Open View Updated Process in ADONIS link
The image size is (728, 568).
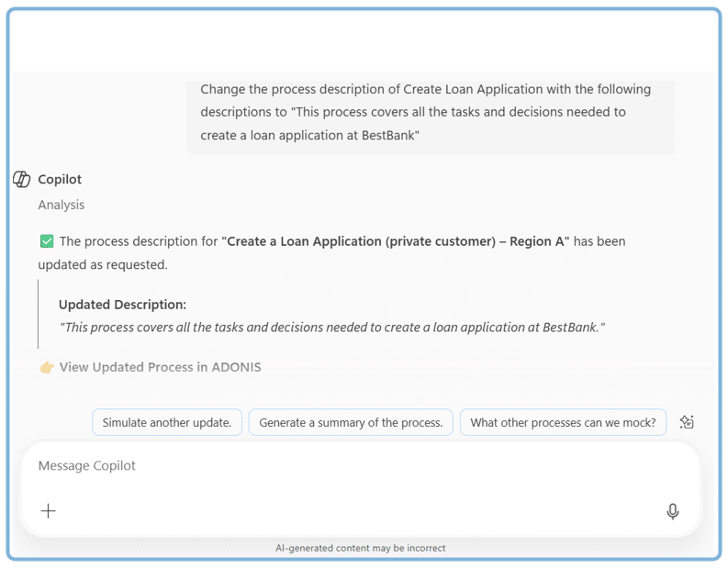point(160,367)
